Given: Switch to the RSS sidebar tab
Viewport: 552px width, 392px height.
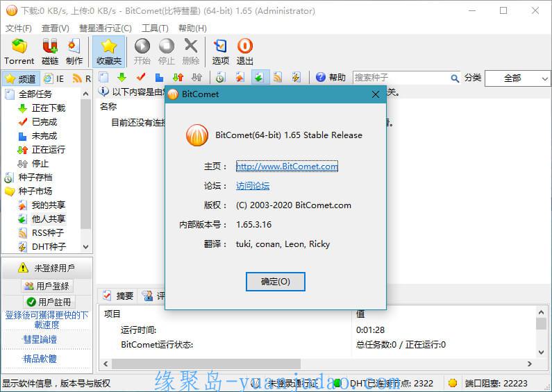Looking at the screenshot, I should pyautogui.click(x=82, y=78).
